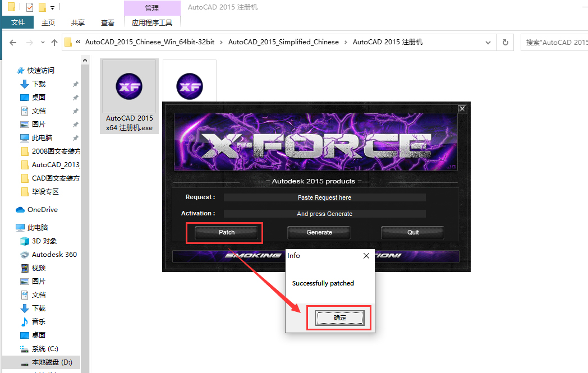Image resolution: width=588 pixels, height=373 pixels.
Task: Click the 管理 contextual tab header
Action: coord(152,8)
